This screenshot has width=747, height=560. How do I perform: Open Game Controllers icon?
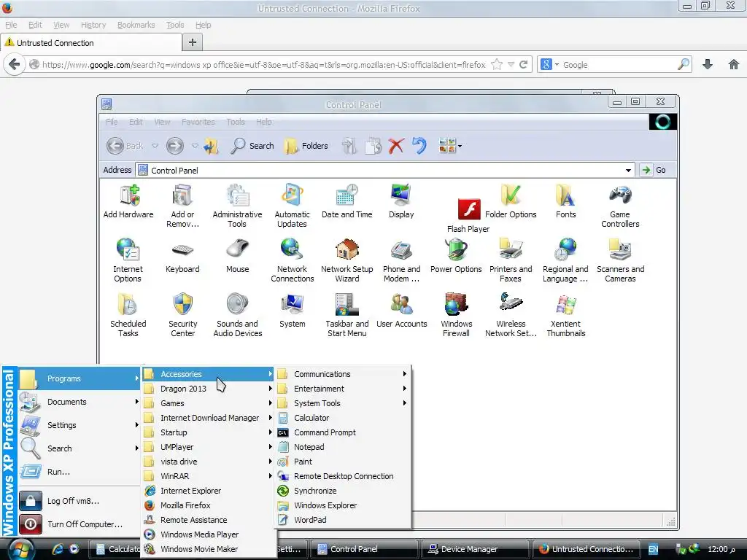(620, 206)
